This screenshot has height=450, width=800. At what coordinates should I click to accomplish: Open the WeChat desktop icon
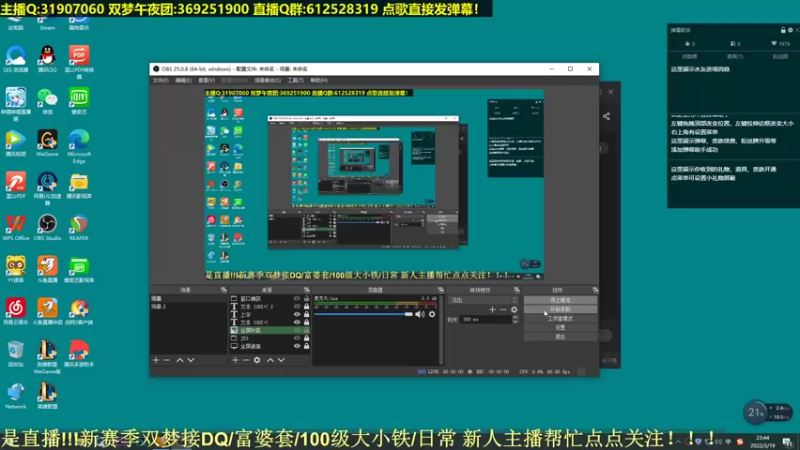47,101
